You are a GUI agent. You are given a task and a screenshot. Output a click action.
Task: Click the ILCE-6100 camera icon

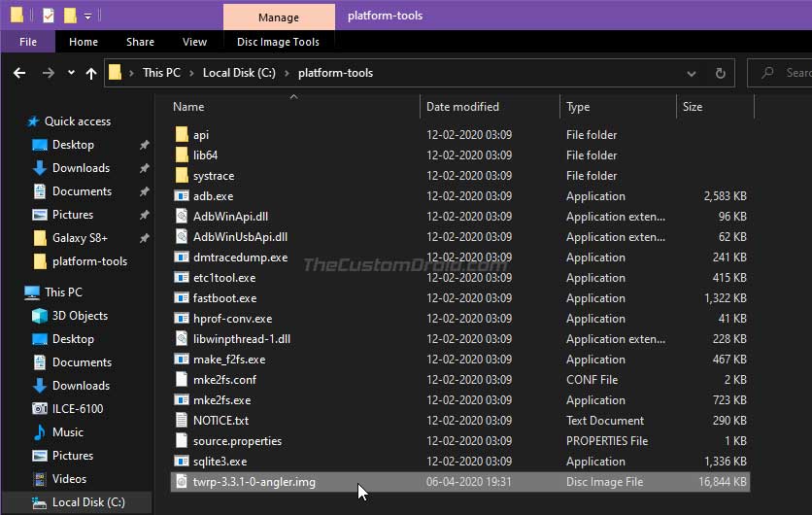click(40, 409)
